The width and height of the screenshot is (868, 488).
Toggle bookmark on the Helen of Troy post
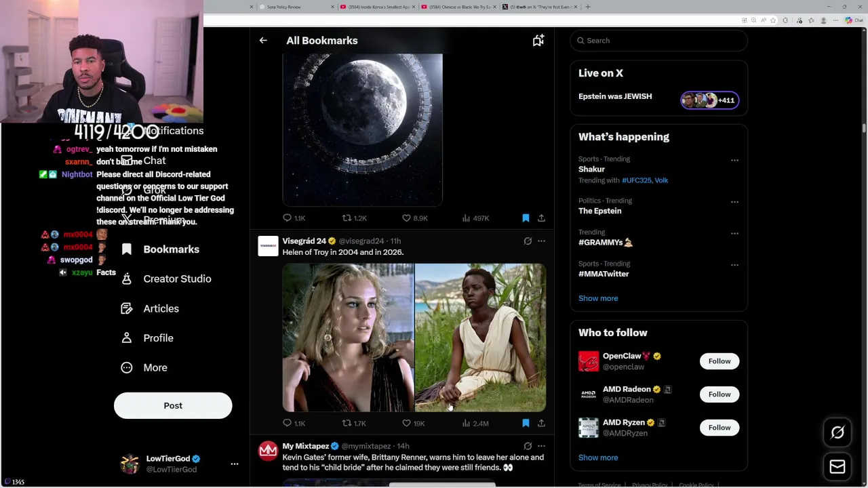tap(526, 423)
